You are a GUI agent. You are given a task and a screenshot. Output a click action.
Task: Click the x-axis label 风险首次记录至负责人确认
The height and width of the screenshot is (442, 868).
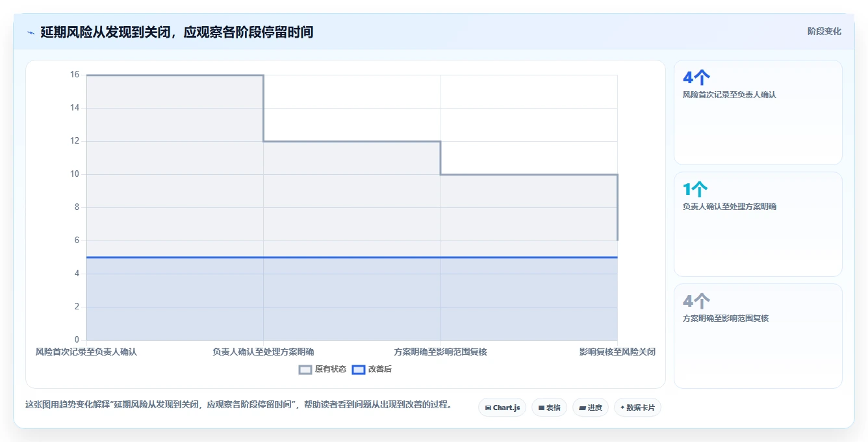point(86,352)
